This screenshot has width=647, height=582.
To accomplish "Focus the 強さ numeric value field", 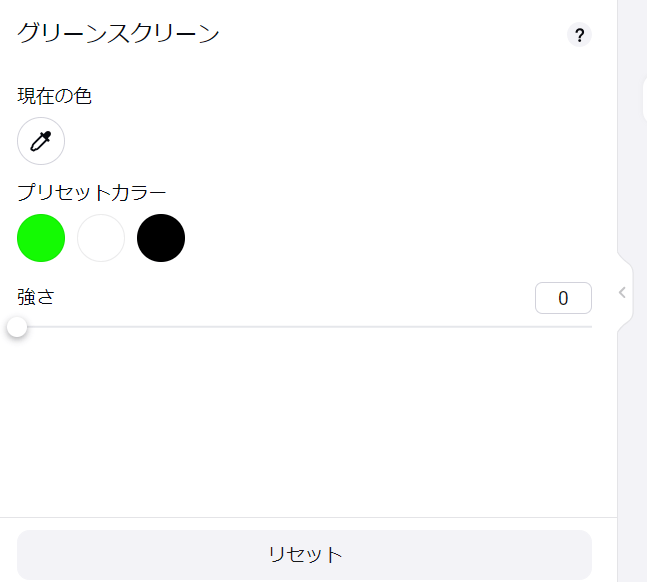I will pyautogui.click(x=563, y=298).
